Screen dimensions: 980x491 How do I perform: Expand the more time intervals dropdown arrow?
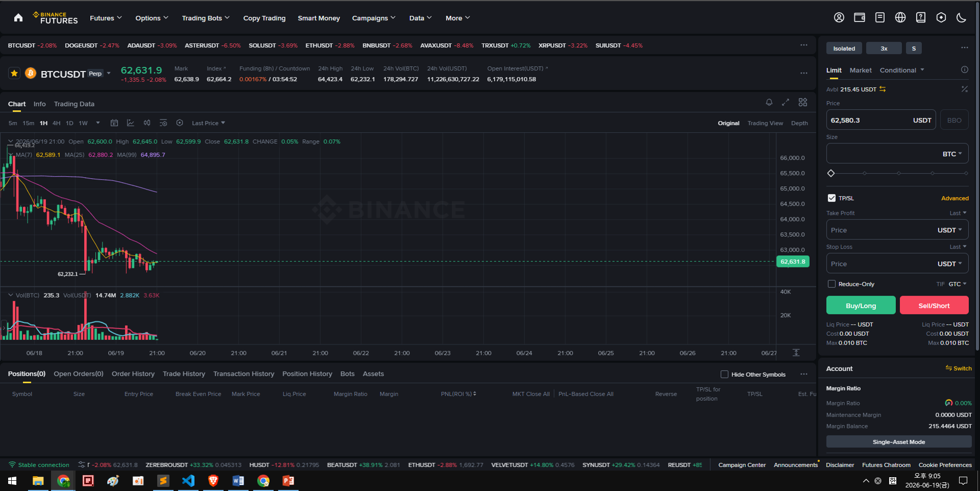point(98,123)
